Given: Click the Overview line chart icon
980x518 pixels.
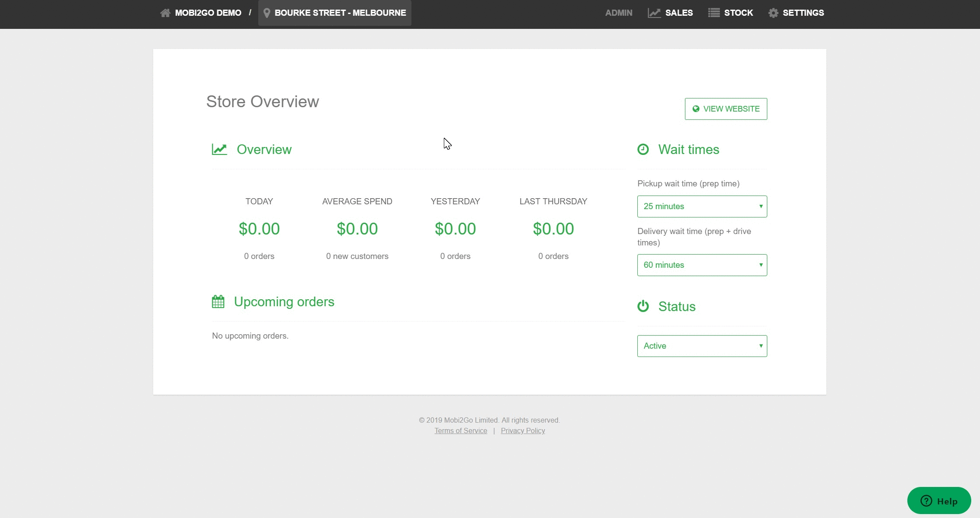Looking at the screenshot, I should tap(219, 150).
